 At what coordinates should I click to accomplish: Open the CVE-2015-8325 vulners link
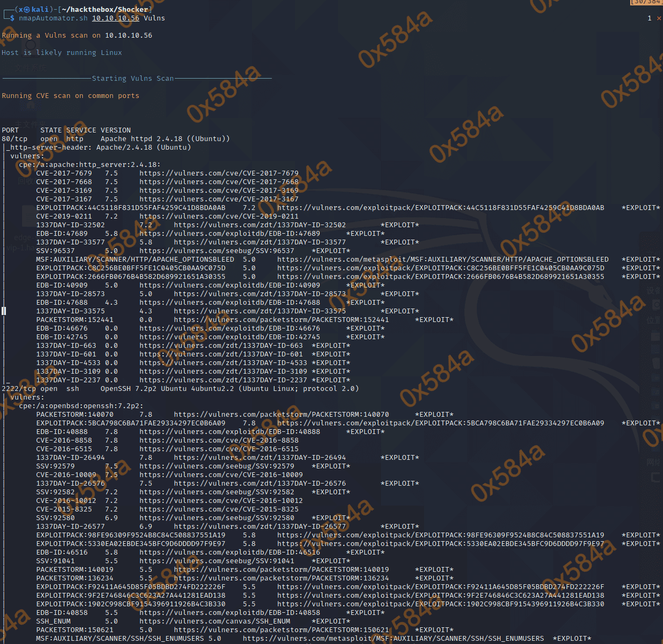(x=218, y=509)
